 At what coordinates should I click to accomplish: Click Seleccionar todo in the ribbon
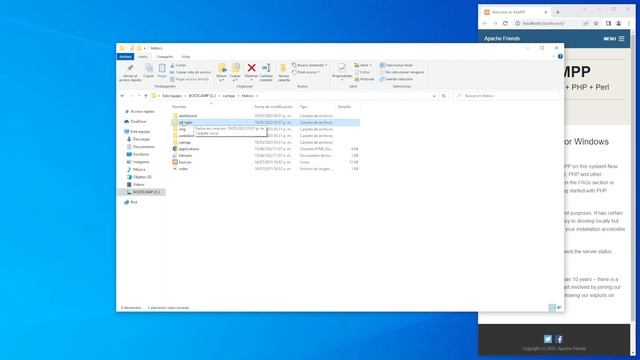tap(396, 65)
